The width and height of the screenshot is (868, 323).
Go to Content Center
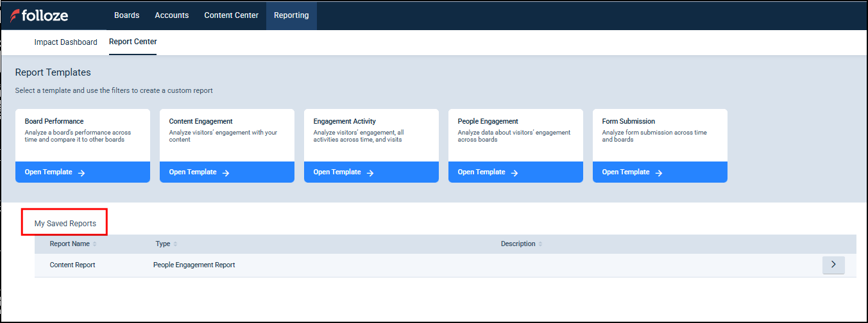[x=231, y=15]
